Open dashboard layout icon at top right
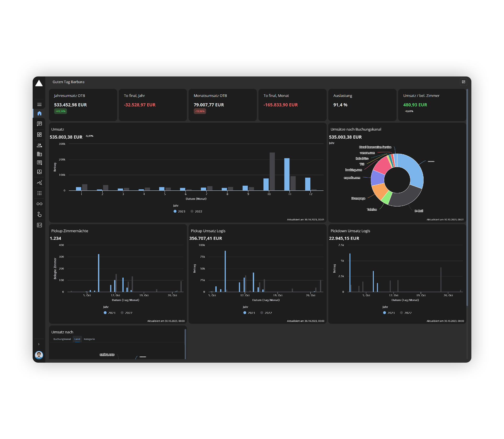 464,82
